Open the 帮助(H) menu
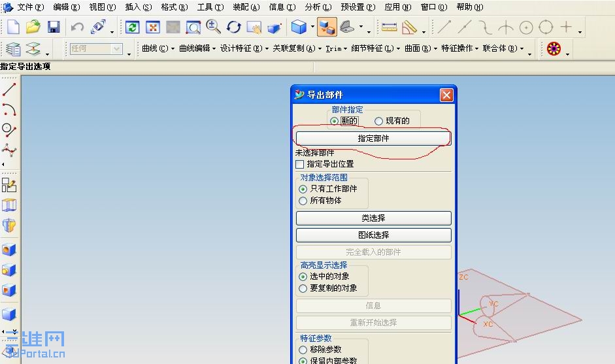The width and height of the screenshot is (615, 364). tap(470, 7)
